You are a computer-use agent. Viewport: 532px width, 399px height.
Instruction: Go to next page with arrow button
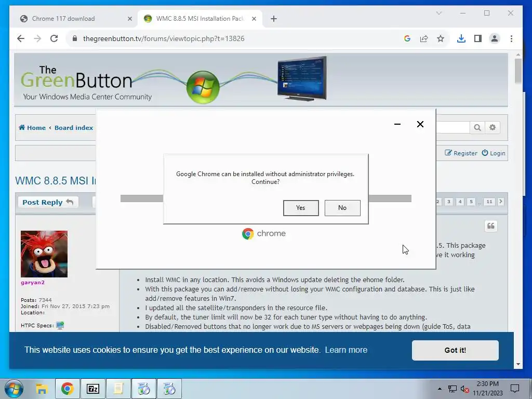(x=501, y=202)
